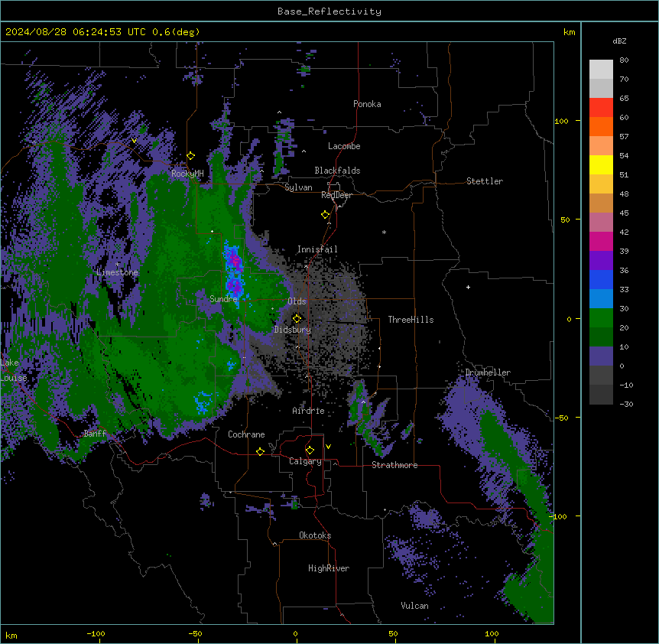The image size is (659, 644).
Task: Click the -100 x-axis tick label
Action: coord(96,633)
